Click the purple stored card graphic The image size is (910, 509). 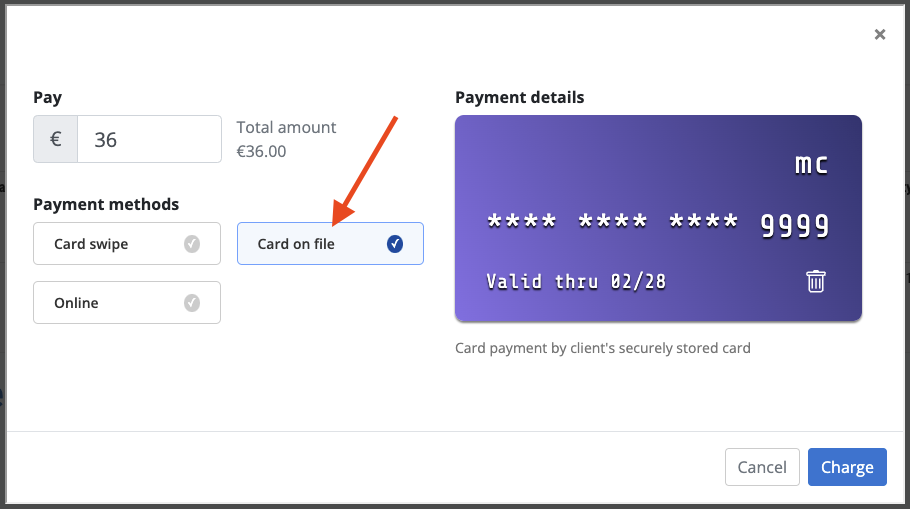point(658,218)
